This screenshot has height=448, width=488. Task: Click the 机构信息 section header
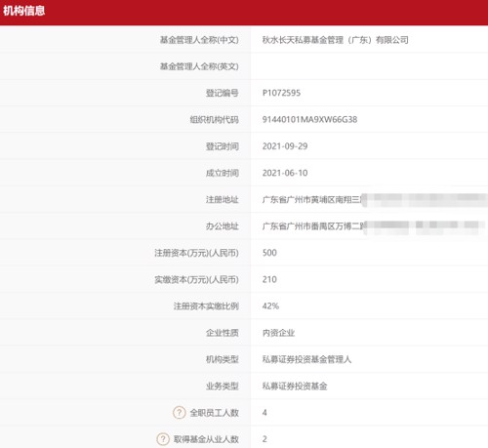click(x=24, y=11)
